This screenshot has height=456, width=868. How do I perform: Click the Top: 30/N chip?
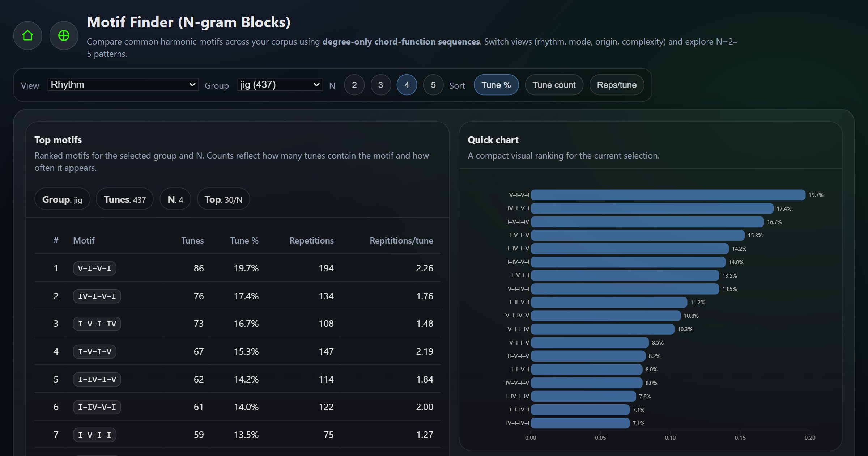point(223,199)
